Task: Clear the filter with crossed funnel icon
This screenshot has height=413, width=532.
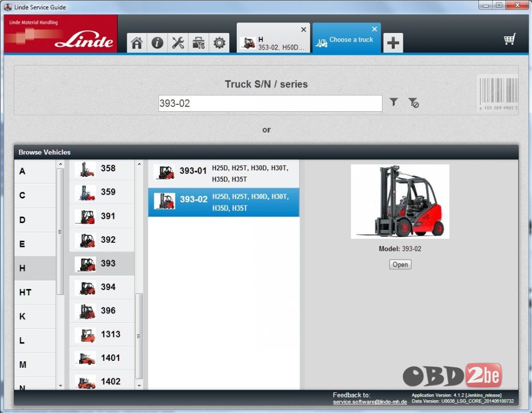Action: click(413, 103)
